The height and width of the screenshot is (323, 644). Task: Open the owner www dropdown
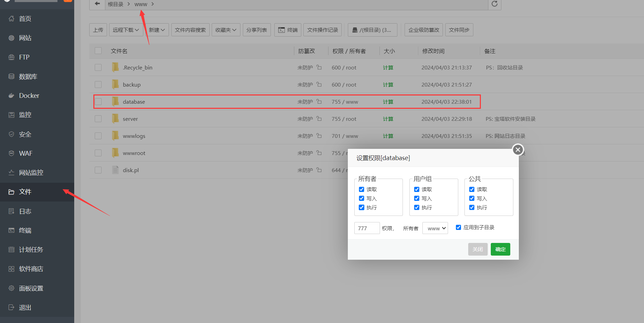(435, 228)
